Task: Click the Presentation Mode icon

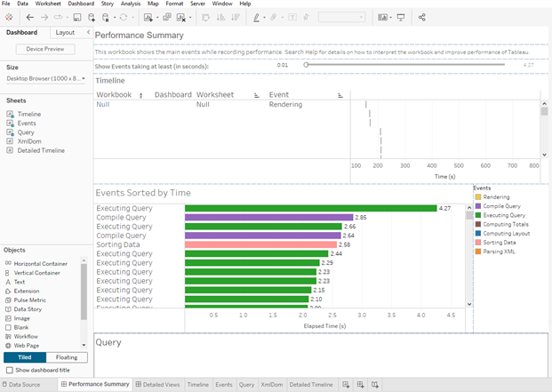Action: 401,17
